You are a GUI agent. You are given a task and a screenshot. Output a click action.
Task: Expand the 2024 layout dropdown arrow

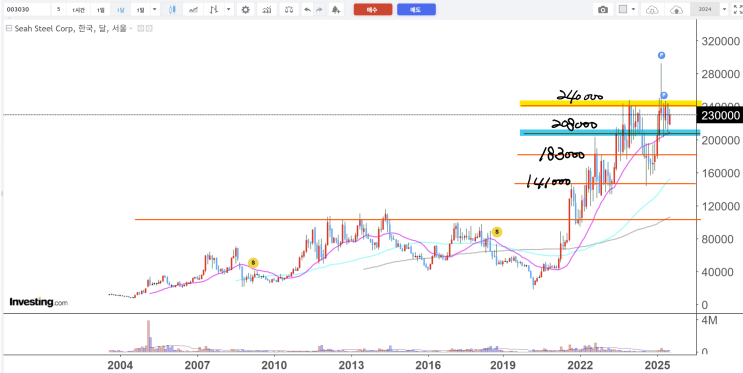coord(724,9)
